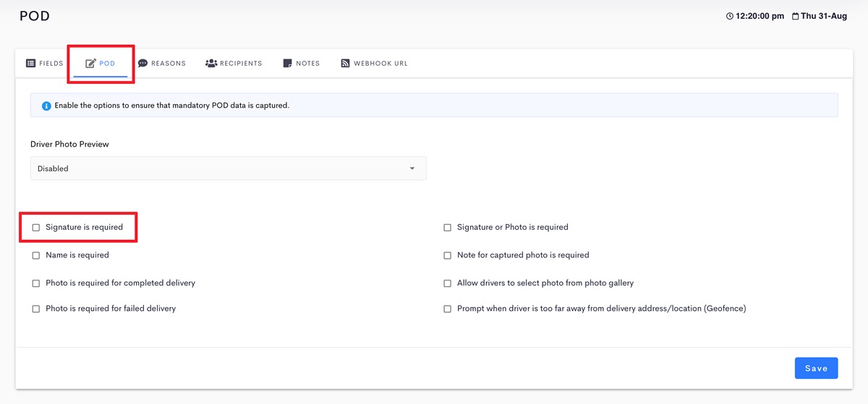Enable the Geofence distance prompt checkbox
The width and height of the screenshot is (868, 404).
point(448,309)
